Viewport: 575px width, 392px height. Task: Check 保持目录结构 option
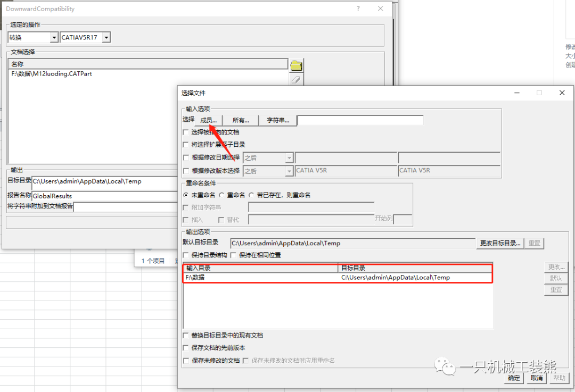tap(186, 255)
